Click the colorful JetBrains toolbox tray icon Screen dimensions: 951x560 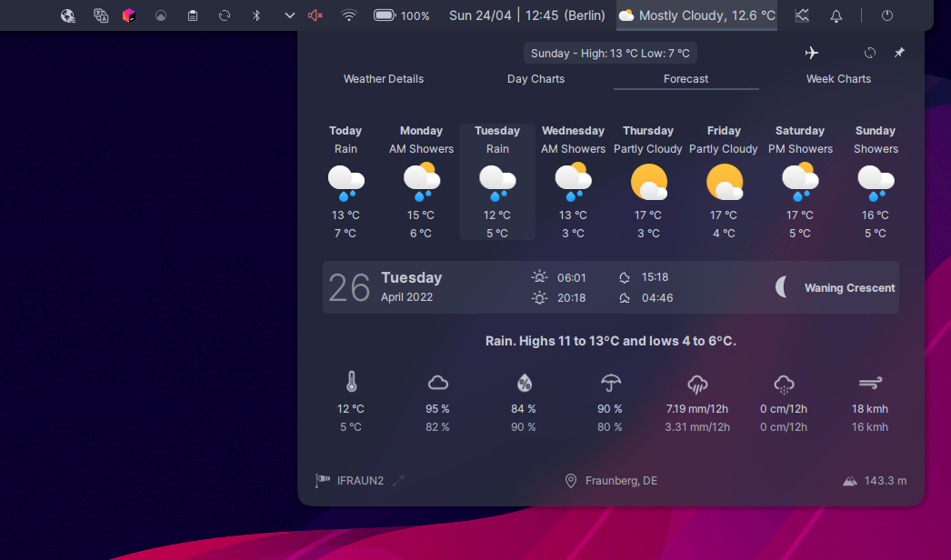pos(128,15)
